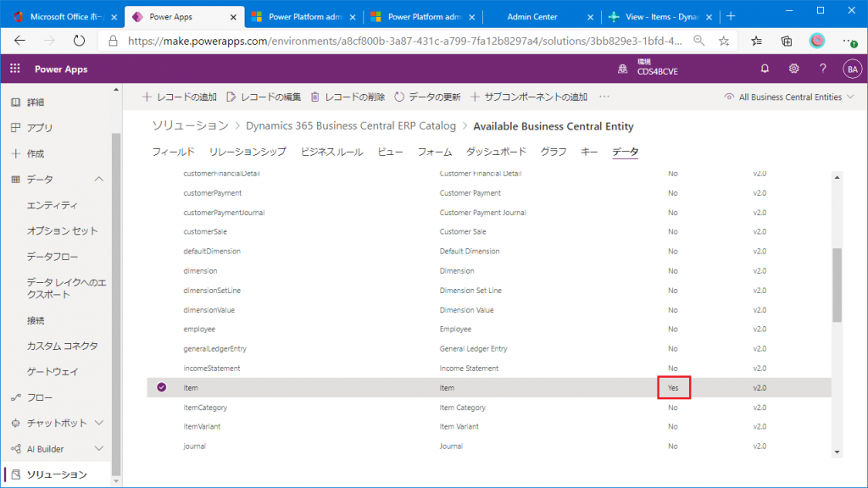
Task: Open the settings gear in header
Action: (x=793, y=69)
